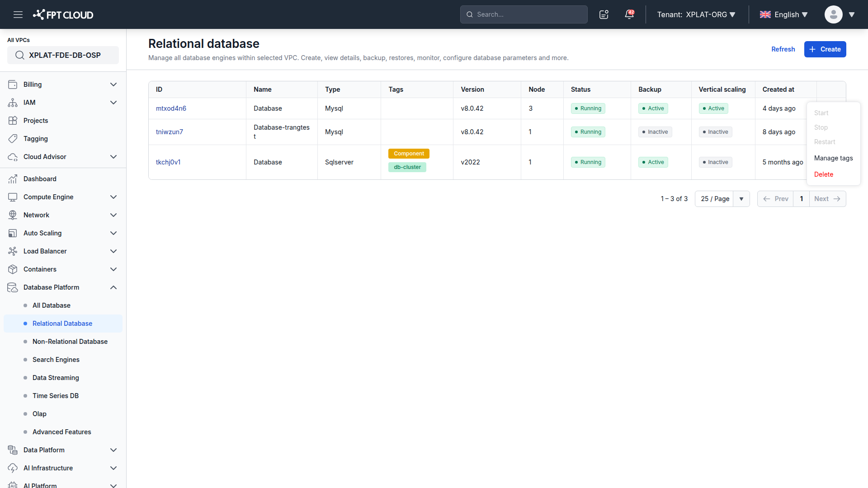This screenshot has width=868, height=488.
Task: Open the 25 / Page dropdown arrow
Action: (741, 199)
